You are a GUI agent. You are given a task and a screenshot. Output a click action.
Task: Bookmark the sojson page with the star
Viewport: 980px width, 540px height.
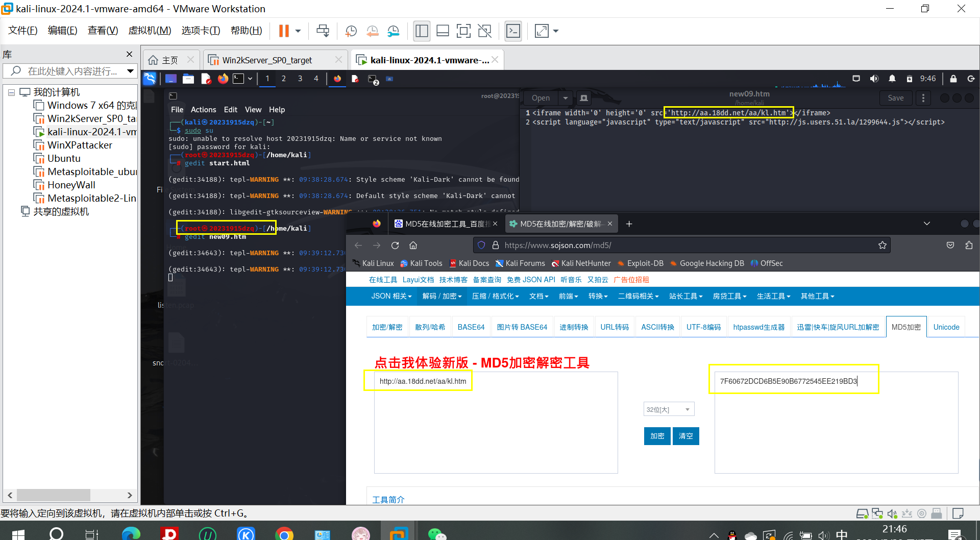click(883, 246)
